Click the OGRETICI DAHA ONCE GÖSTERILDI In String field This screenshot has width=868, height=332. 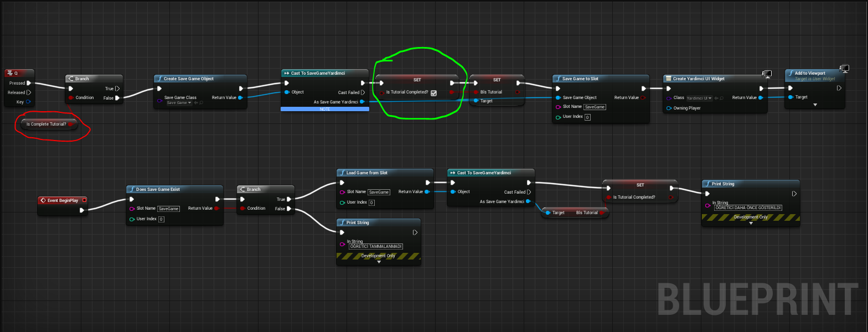coord(748,207)
